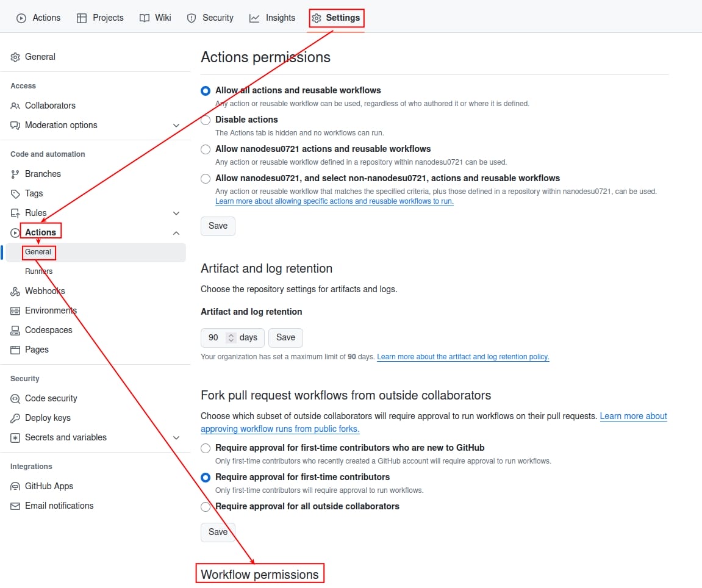Viewport: 702px width, 588px height.
Task: Open link about approving workflow runs from forks
Action: pos(280,429)
